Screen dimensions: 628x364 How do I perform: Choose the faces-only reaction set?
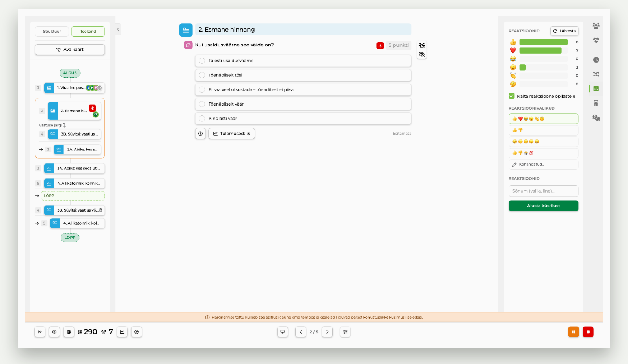click(x=543, y=141)
